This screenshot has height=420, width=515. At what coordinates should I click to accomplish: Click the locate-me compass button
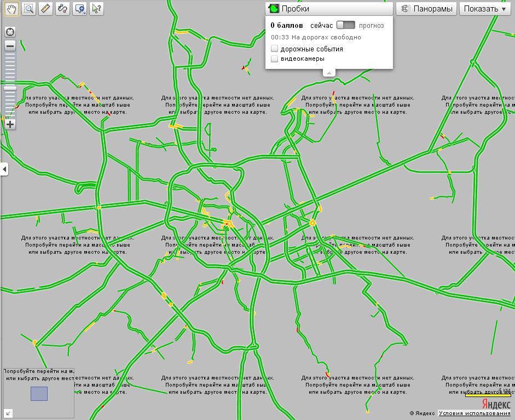pyautogui.click(x=10, y=32)
